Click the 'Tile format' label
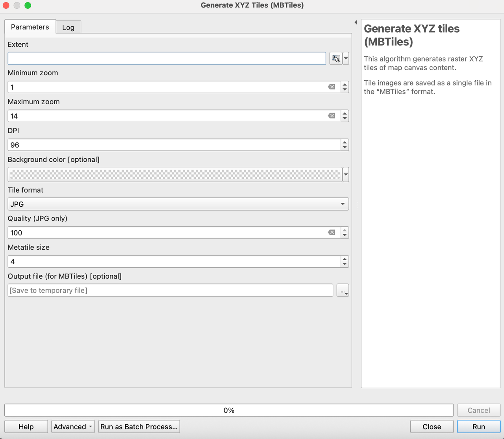Image resolution: width=504 pixels, height=439 pixels. click(x=26, y=190)
